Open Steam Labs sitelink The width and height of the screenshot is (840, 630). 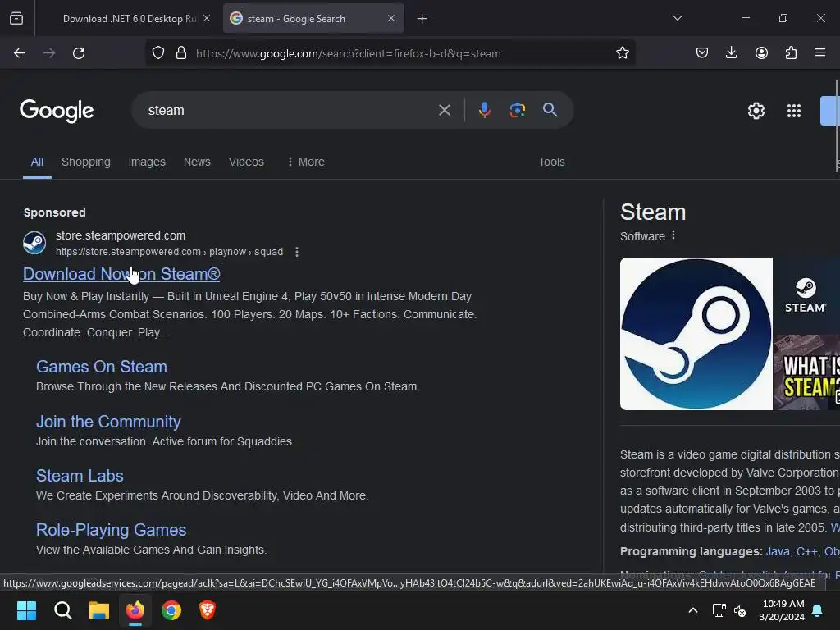[x=80, y=476]
